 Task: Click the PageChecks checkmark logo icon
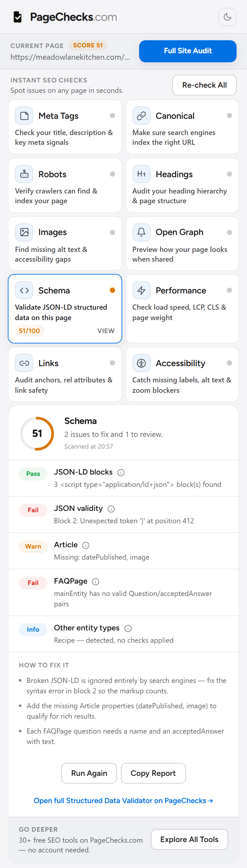(x=18, y=17)
